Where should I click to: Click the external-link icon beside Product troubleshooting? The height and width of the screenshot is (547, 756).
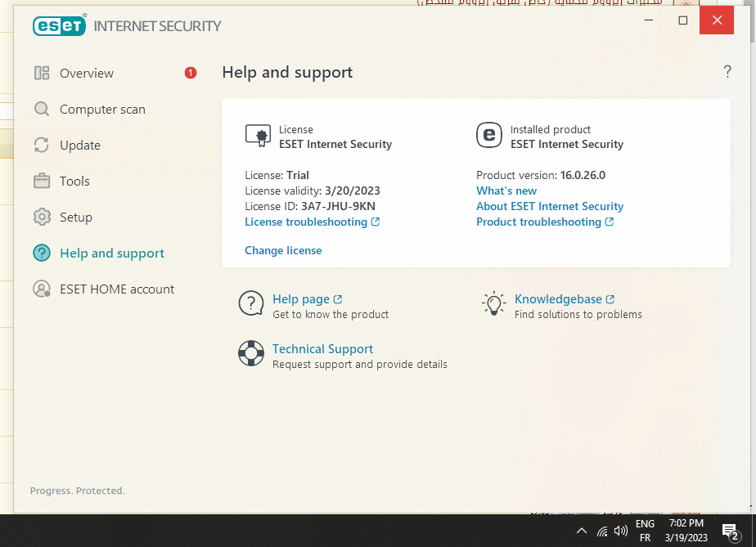tap(610, 222)
